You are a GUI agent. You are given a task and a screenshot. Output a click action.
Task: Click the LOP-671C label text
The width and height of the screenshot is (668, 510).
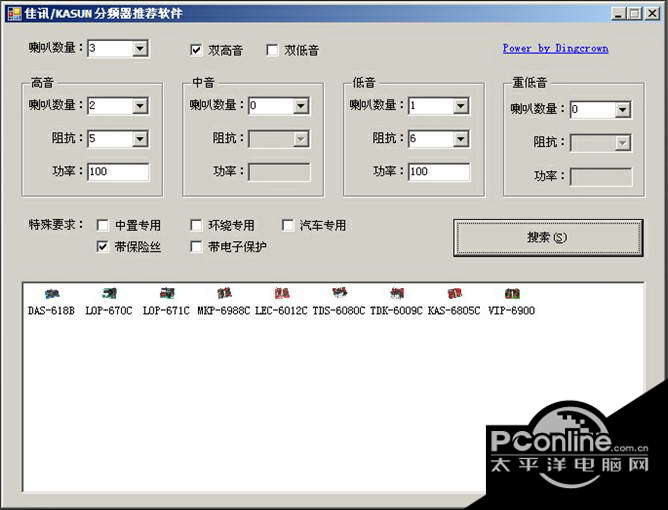click(166, 311)
